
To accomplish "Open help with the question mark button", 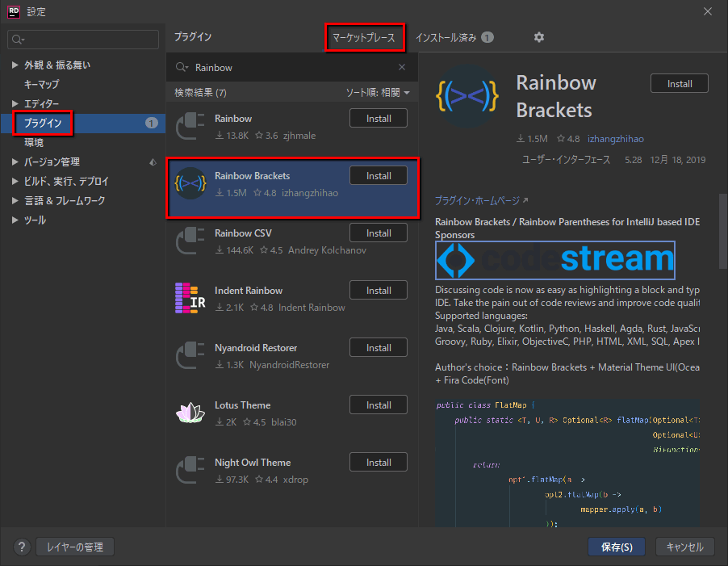I will click(x=21, y=547).
